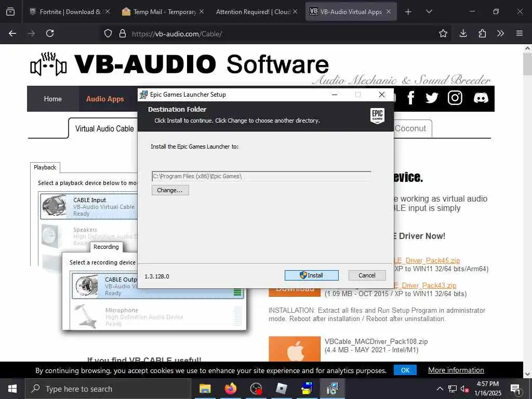Click the page vertical scrollbar thumb
The width and height of the screenshot is (532, 399).
527,64
